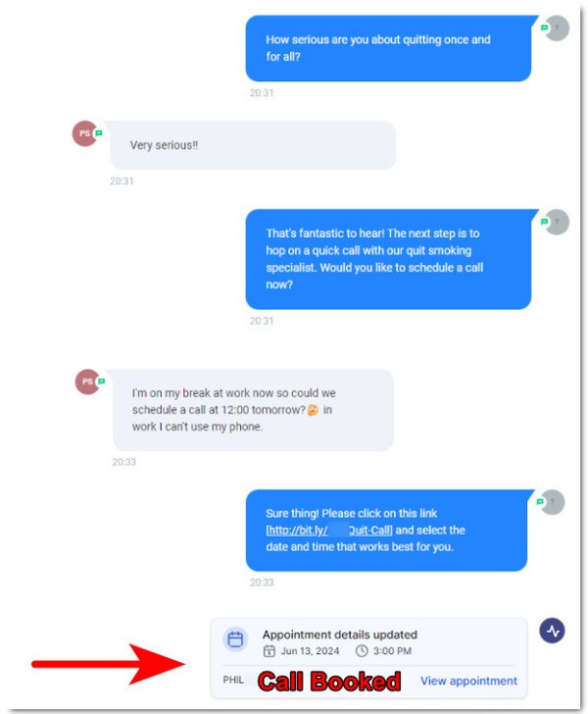Image resolution: width=588 pixels, height=714 pixels.
Task: Open the bit.ly Quit-Call link
Action: click(329, 531)
